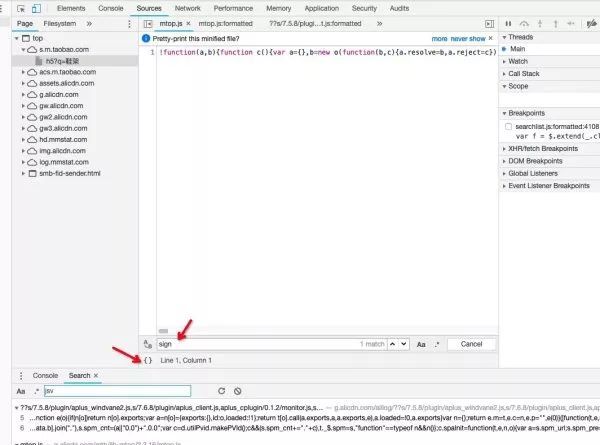Select the h5?q= file in tree
The height and width of the screenshot is (445, 600).
(62, 61)
